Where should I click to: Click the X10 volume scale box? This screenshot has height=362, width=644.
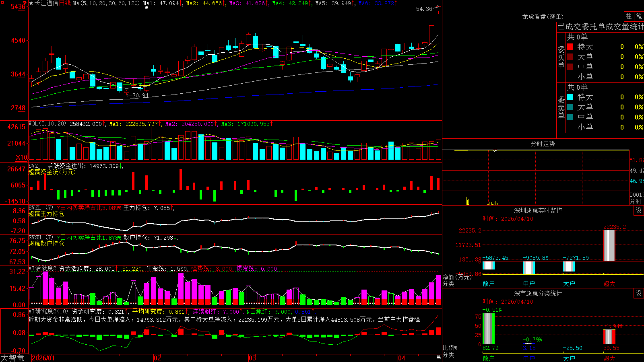tap(21, 157)
